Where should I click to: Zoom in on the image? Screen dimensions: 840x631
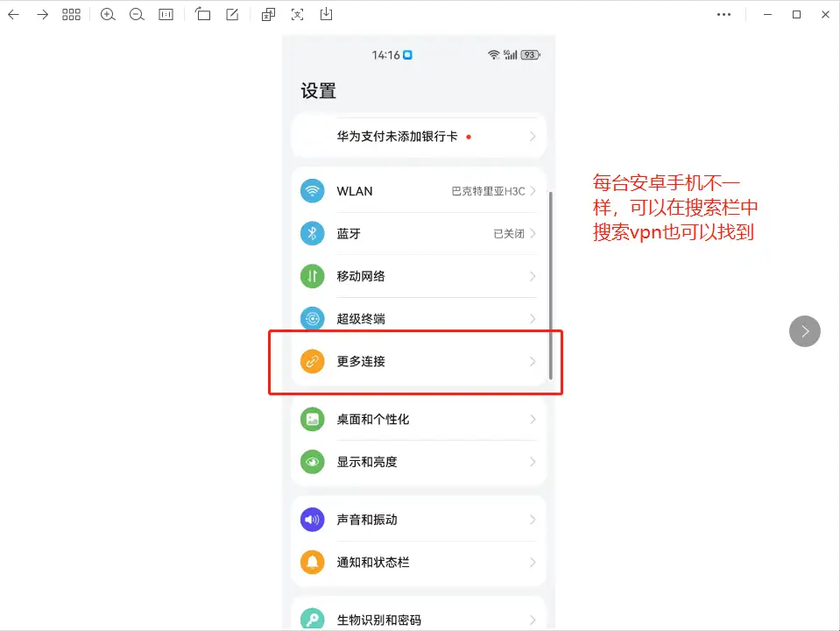click(108, 15)
